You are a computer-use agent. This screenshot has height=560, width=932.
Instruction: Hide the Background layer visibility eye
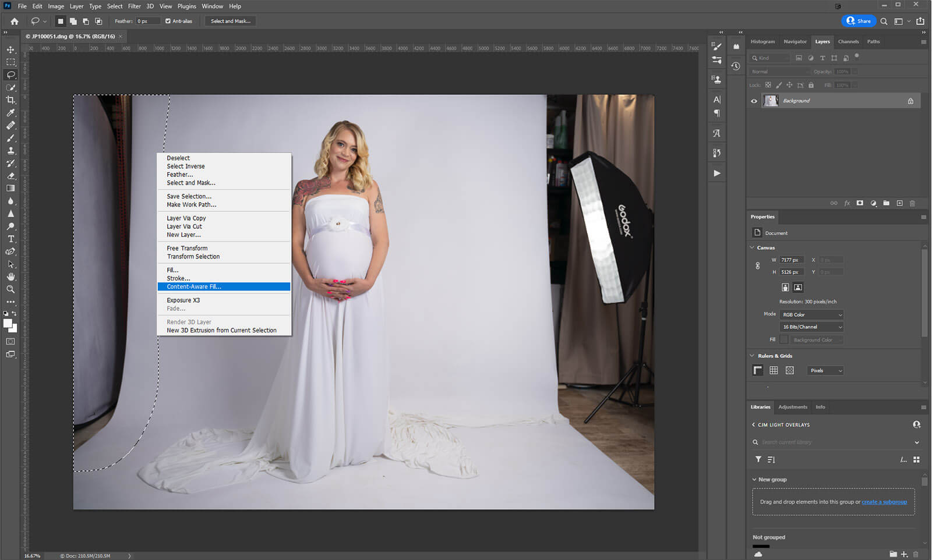click(754, 101)
